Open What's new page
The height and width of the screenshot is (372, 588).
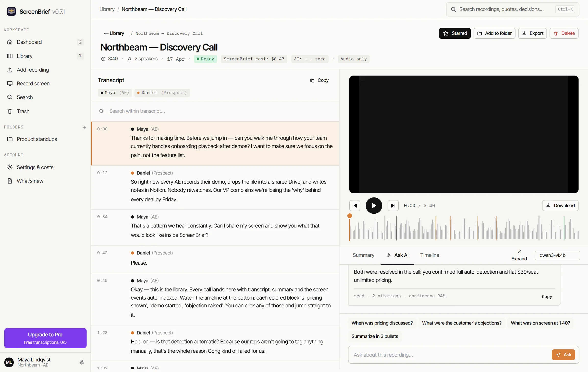tap(45, 181)
